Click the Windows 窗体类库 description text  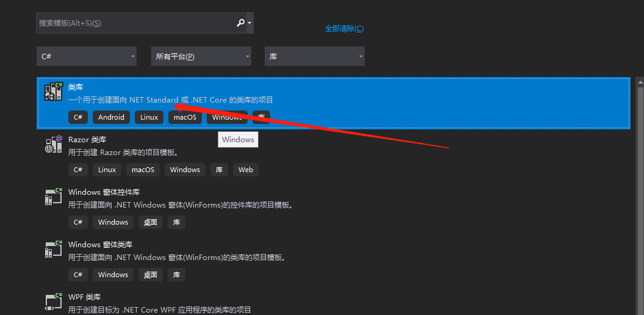[x=177, y=258]
